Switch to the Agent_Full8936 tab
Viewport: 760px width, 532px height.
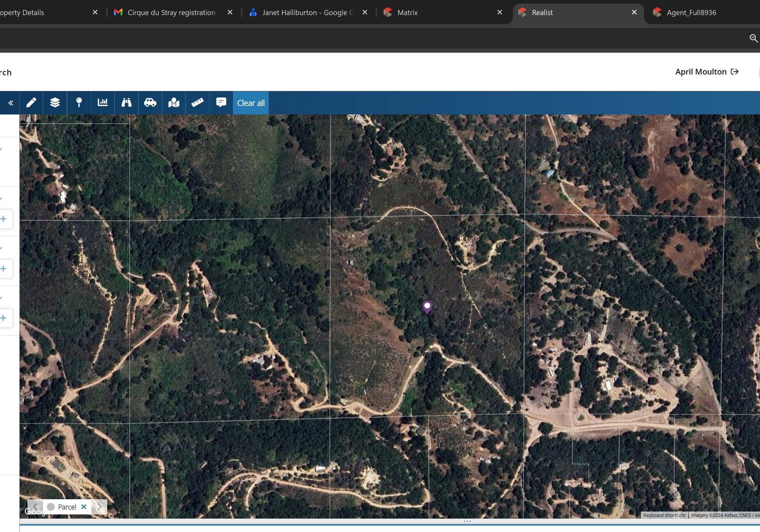coord(691,13)
